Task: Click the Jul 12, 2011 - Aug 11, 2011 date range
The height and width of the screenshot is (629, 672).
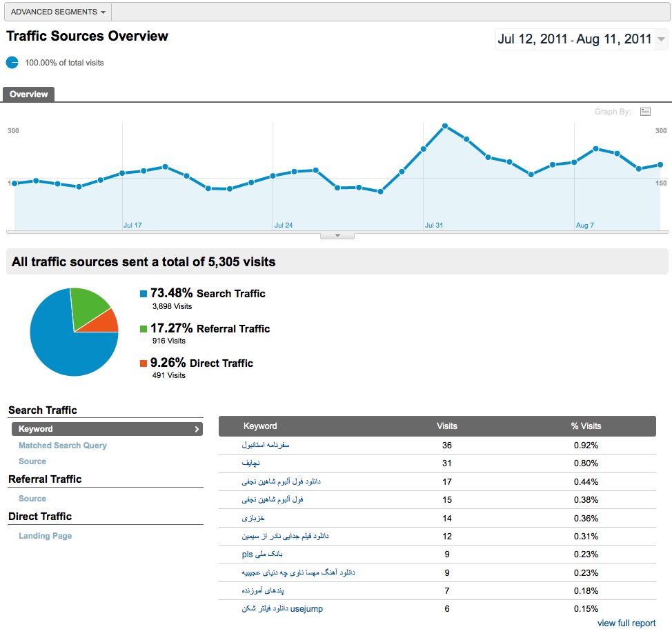Action: [x=574, y=39]
